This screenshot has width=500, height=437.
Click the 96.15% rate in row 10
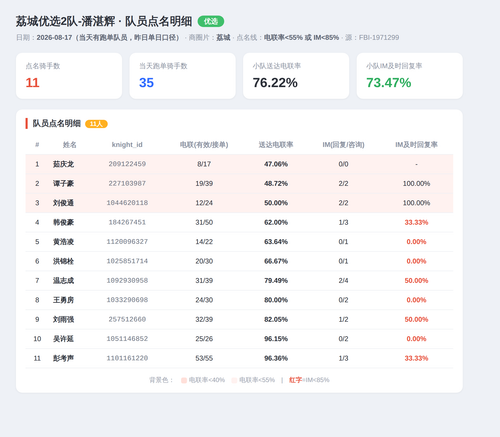coord(276,339)
